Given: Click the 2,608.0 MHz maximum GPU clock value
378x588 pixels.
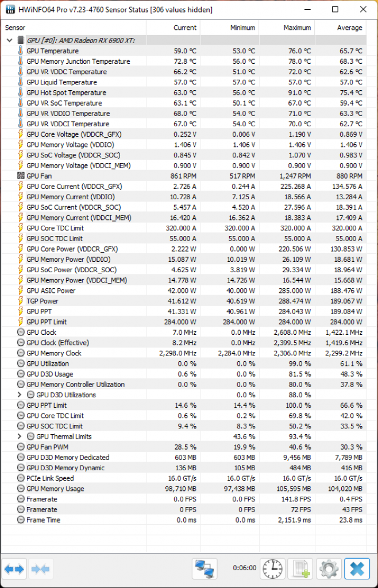Looking at the screenshot, I should [x=292, y=332].
